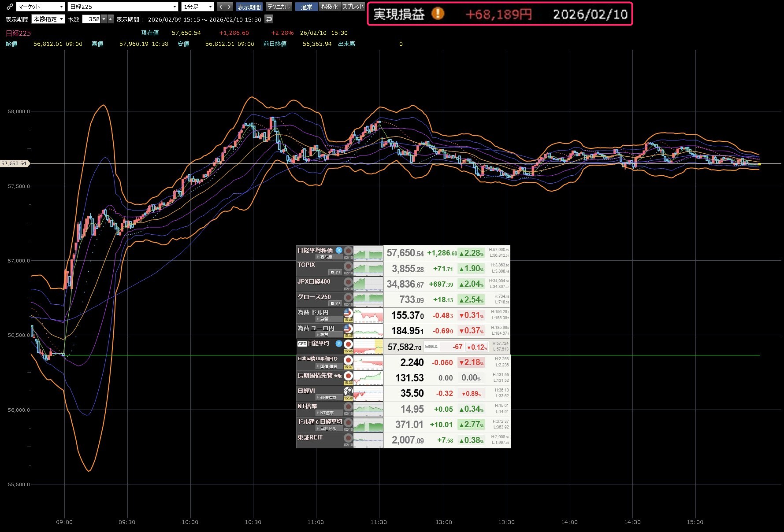Click the 寄与度 link under 日経平均株価
This screenshot has width=784, height=532.
tap(326, 257)
